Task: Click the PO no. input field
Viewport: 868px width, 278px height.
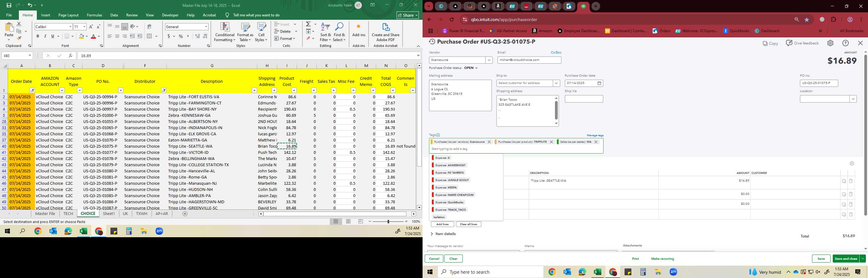Action: [819, 83]
